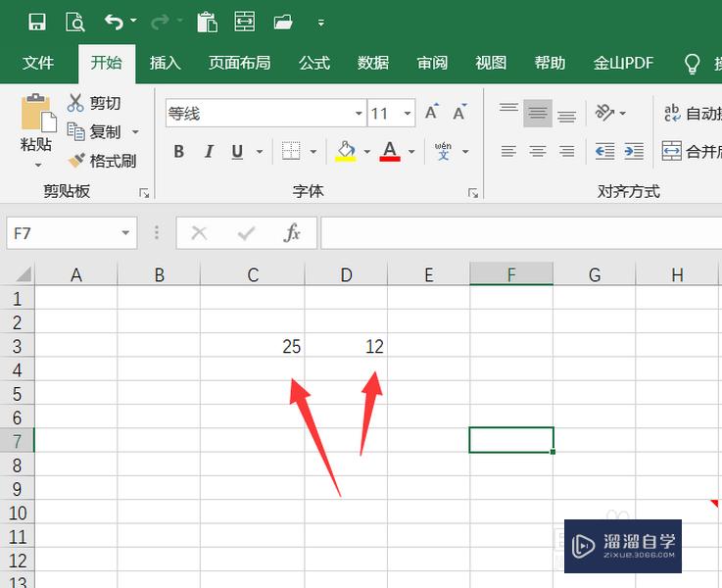Screen dimensions: 722x588
Task: Open the 等线 font name dropdown
Action: (359, 114)
